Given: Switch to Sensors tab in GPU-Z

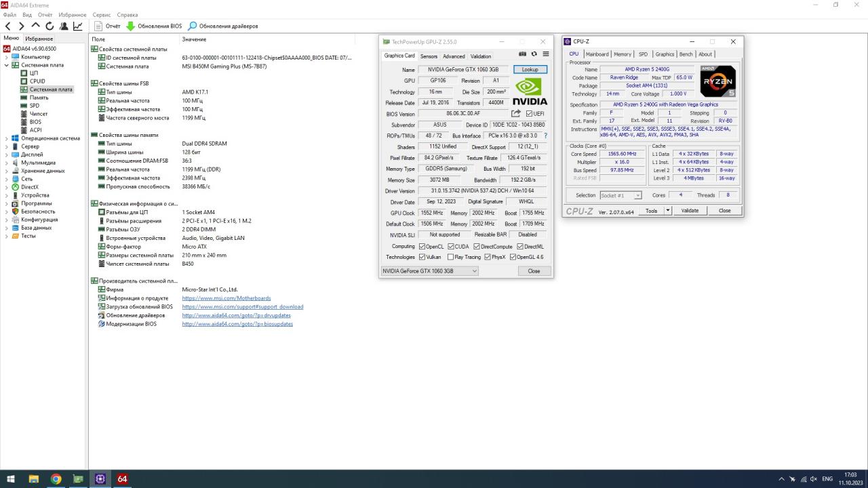Looking at the screenshot, I should tap(429, 56).
